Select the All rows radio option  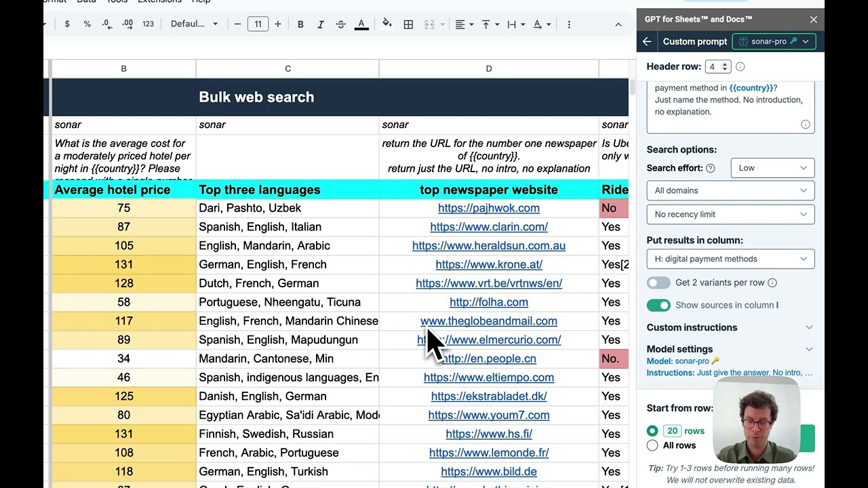pos(652,445)
